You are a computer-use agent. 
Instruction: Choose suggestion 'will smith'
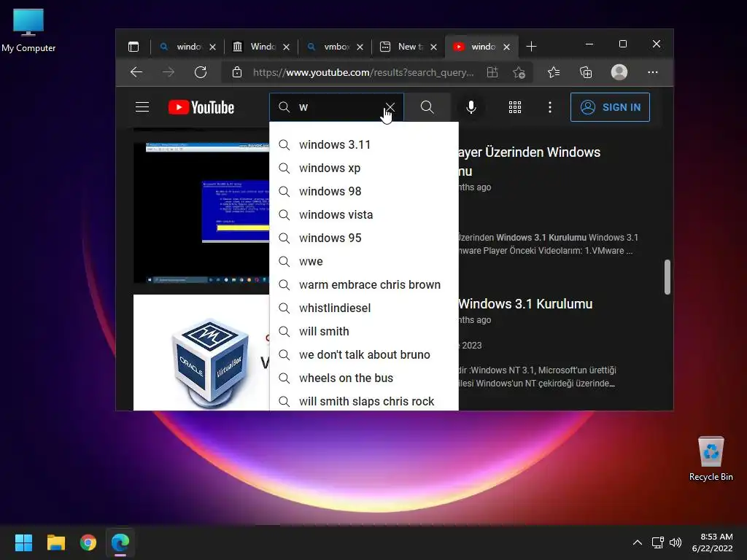363,332
